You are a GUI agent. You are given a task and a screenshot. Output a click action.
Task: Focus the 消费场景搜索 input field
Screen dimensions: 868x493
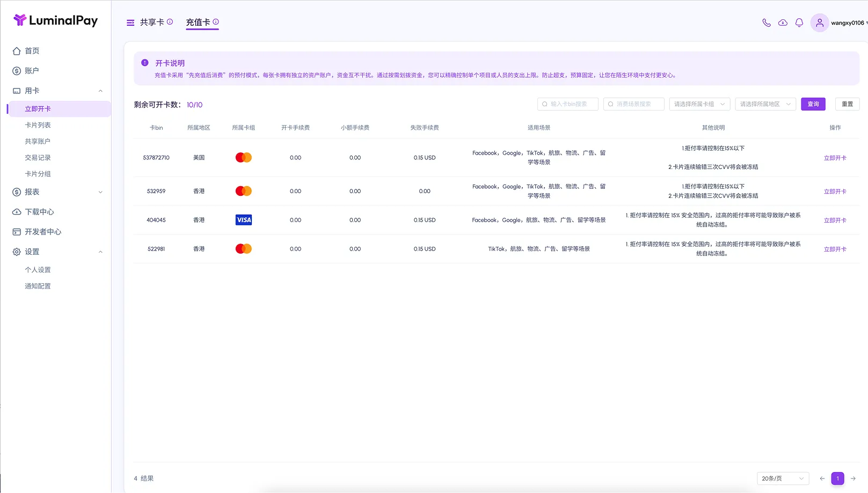[x=634, y=104]
